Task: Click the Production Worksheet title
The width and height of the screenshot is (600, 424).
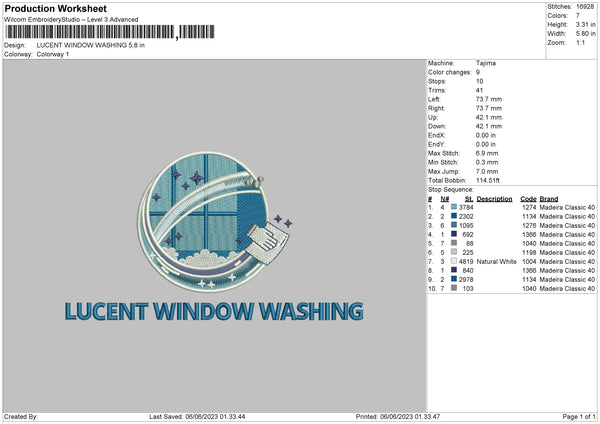Action: [55, 8]
